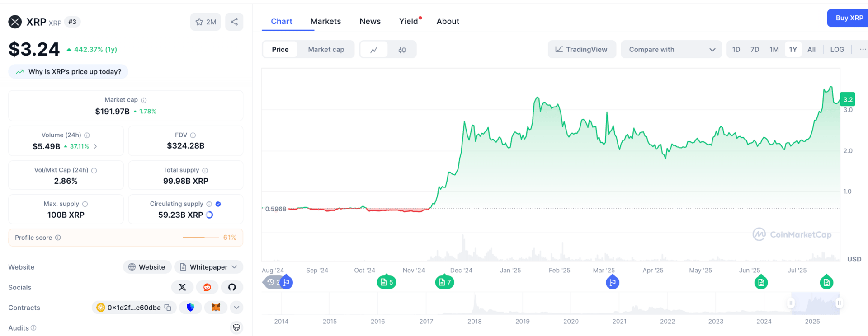Viewport: 868px width, 336px height.
Task: Open TradingView chart button
Action: (x=582, y=49)
